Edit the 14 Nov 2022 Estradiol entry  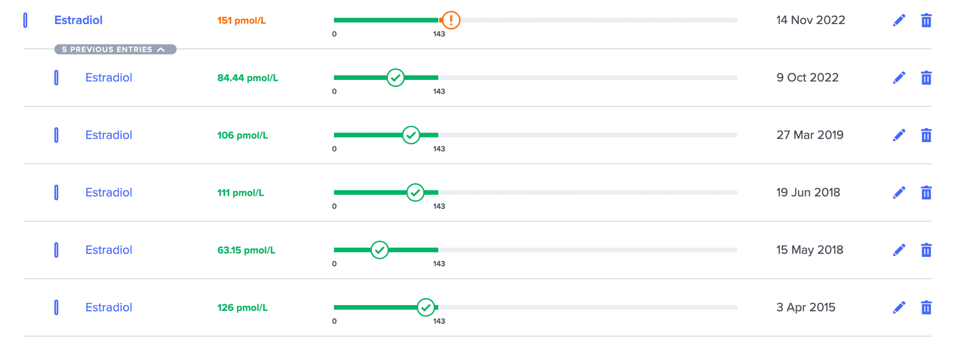[899, 20]
